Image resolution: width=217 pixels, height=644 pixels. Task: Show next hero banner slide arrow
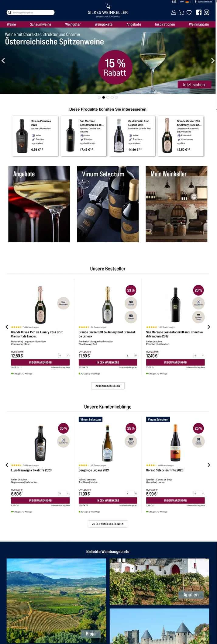pyautogui.click(x=213, y=61)
